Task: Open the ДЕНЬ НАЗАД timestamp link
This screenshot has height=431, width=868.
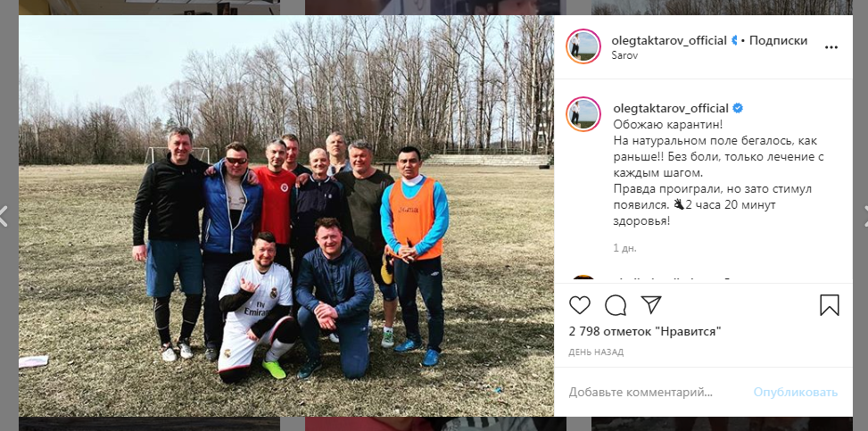Action: [596, 352]
